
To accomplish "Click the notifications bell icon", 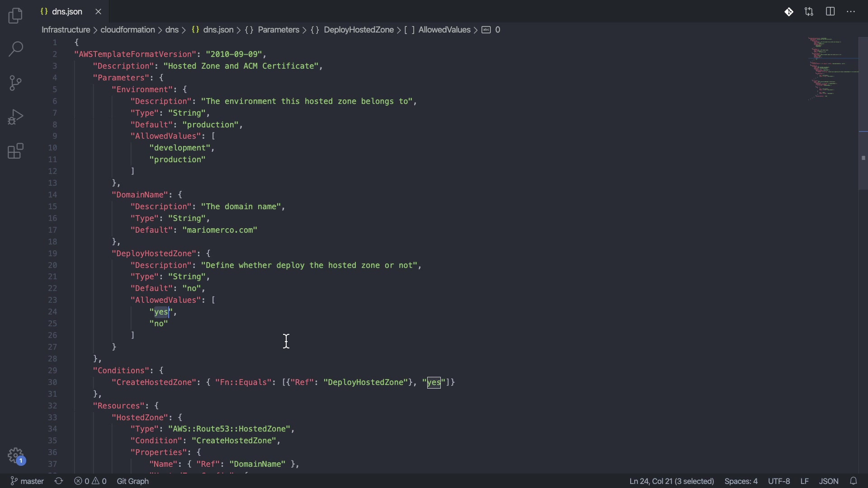I will click(x=854, y=481).
